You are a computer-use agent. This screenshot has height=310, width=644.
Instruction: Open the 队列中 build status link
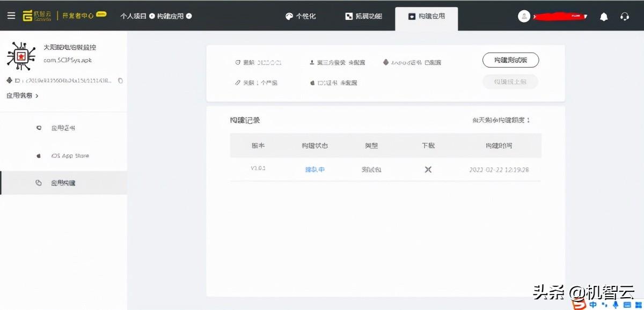(x=314, y=169)
